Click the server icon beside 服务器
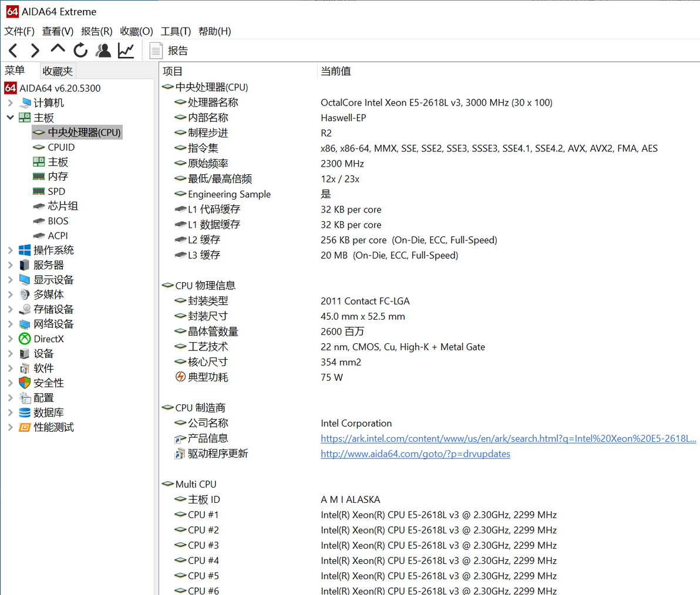700x595 pixels. pos(25,265)
